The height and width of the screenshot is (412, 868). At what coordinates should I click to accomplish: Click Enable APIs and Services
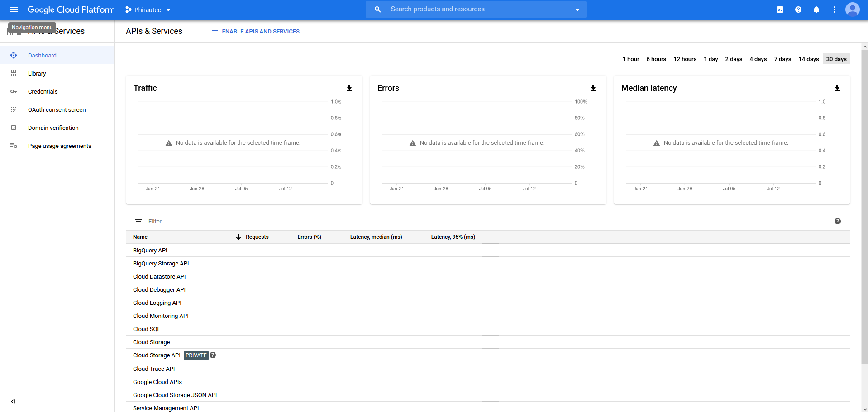tap(256, 31)
